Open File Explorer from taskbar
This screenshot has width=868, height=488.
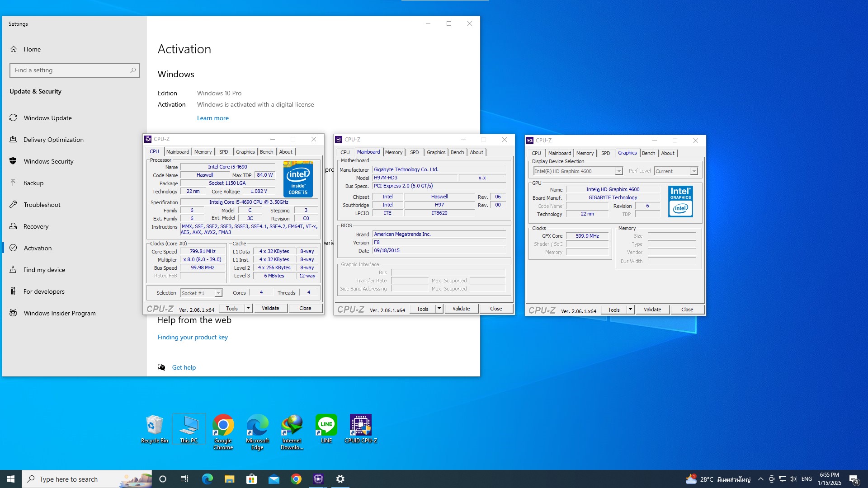point(229,479)
